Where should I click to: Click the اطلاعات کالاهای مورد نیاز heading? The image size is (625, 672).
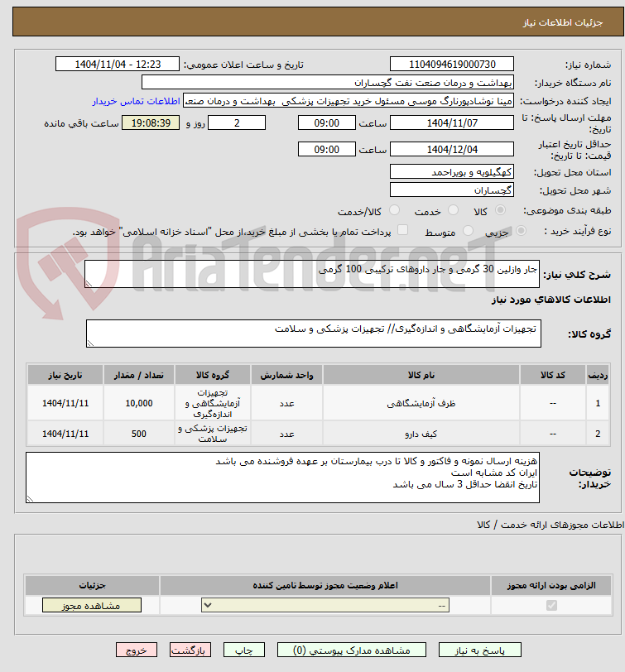click(550, 300)
